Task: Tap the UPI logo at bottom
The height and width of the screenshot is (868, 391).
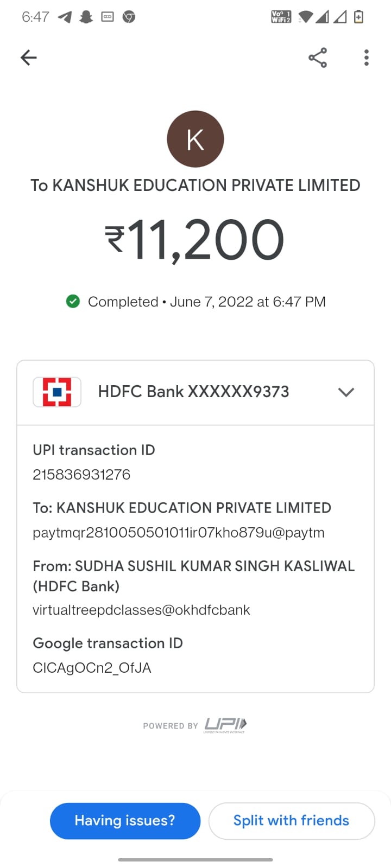Action: 225,725
